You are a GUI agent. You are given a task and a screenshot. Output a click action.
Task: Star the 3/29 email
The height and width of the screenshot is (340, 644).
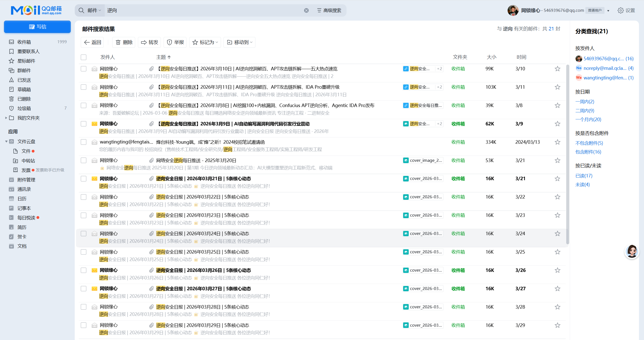coord(557,325)
